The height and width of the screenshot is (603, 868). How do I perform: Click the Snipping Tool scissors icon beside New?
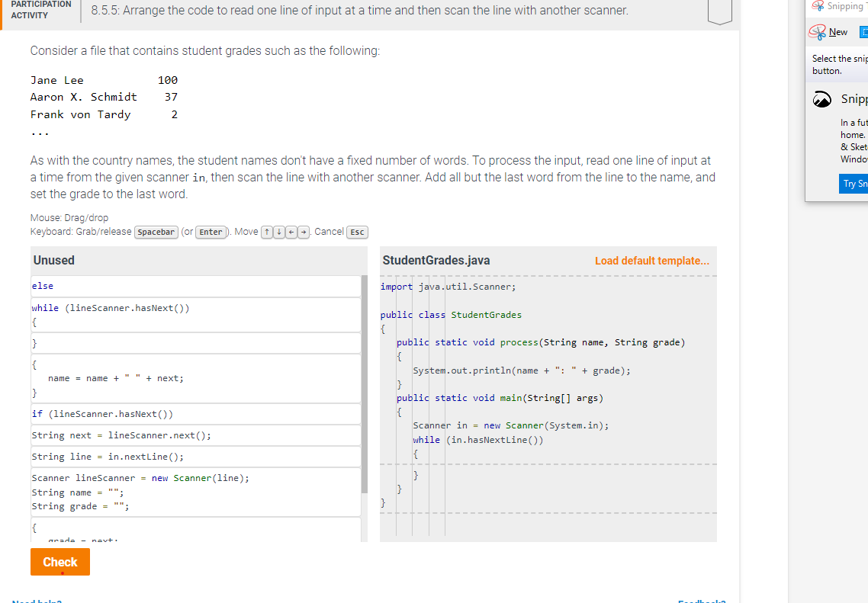click(817, 32)
